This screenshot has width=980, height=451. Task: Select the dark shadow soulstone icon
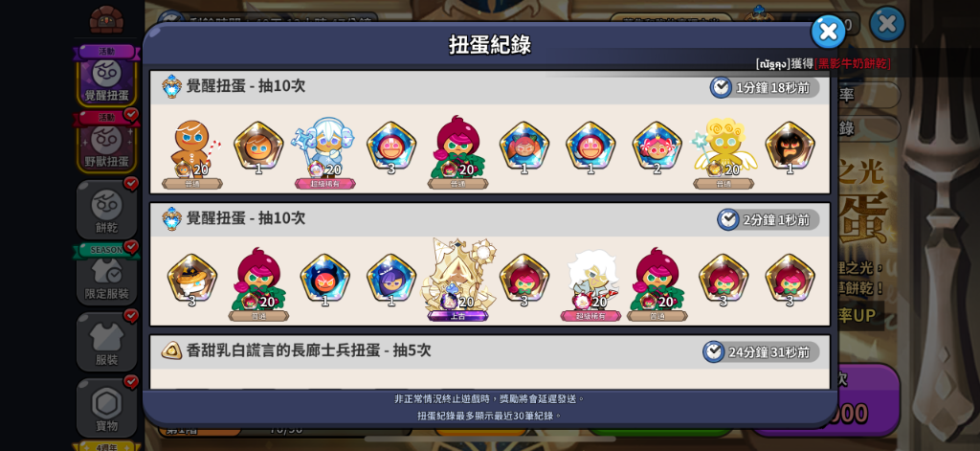(790, 147)
